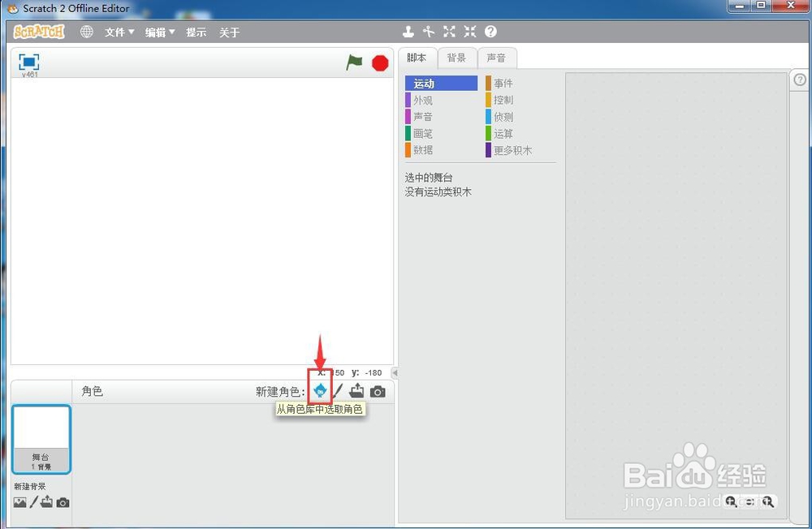Open the language globe icon

click(86, 32)
